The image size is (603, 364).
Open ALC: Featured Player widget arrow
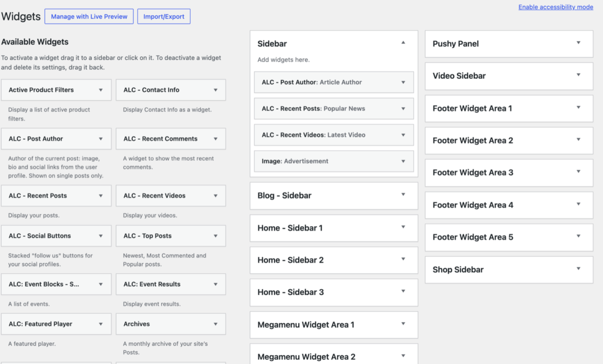101,324
